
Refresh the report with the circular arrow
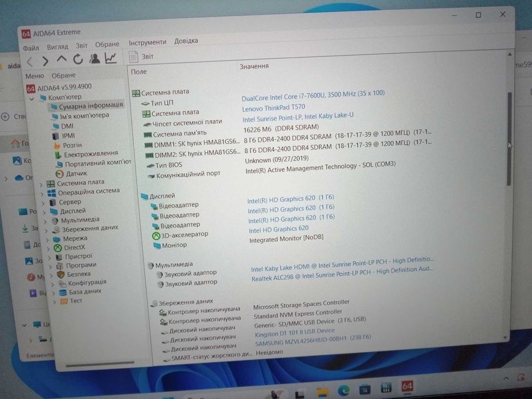coord(78,59)
